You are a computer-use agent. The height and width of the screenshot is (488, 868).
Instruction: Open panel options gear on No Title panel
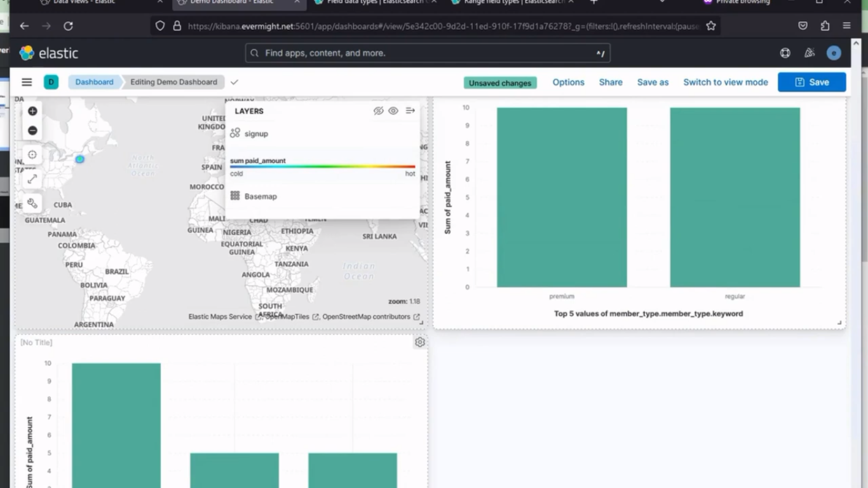point(419,342)
